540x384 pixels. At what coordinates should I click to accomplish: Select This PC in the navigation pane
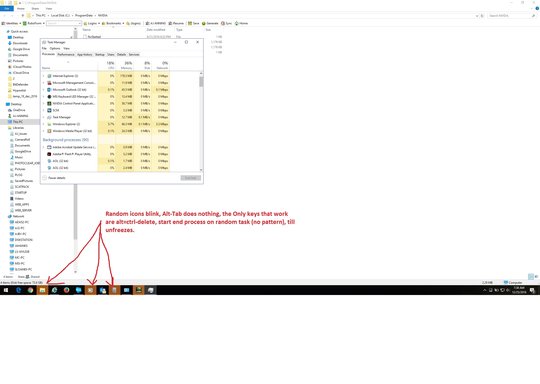click(x=18, y=122)
